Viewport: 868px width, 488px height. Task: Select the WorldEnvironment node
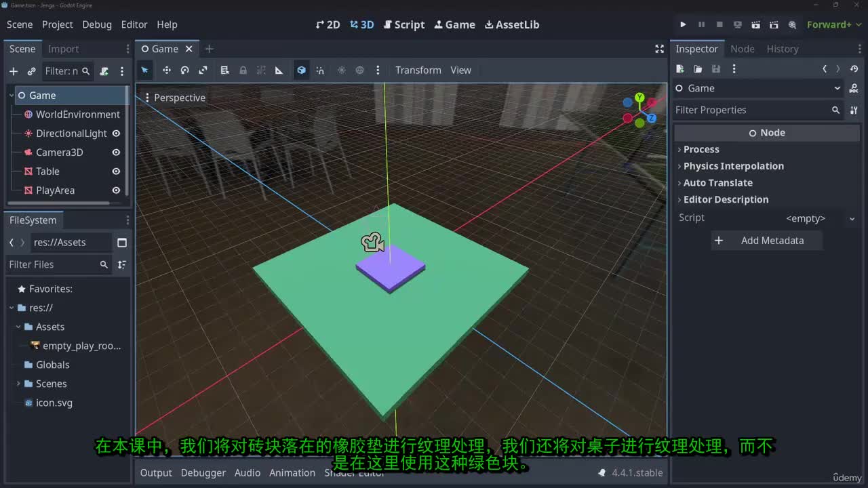coord(77,115)
